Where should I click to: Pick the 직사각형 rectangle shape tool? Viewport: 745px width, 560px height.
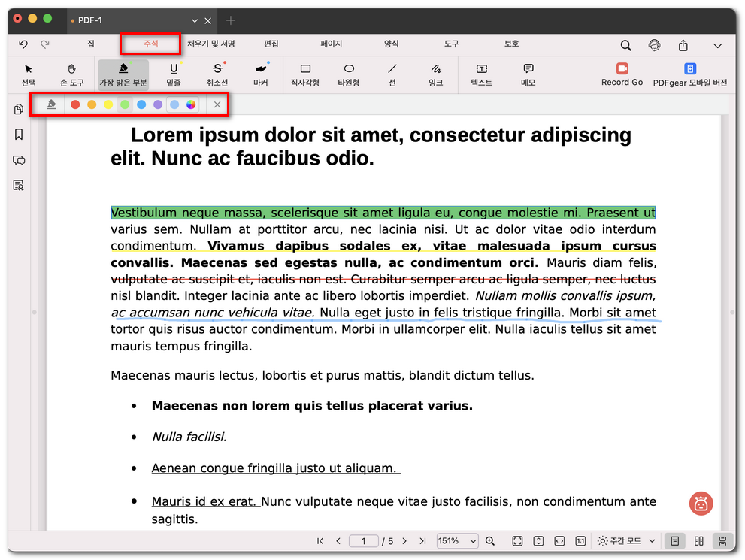click(305, 74)
